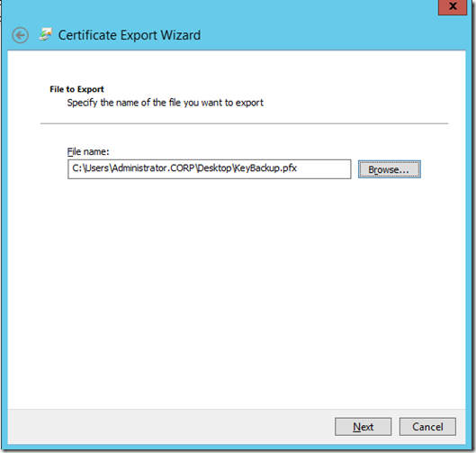Click the Certificate Export Wizard certificate icon

[x=46, y=34]
